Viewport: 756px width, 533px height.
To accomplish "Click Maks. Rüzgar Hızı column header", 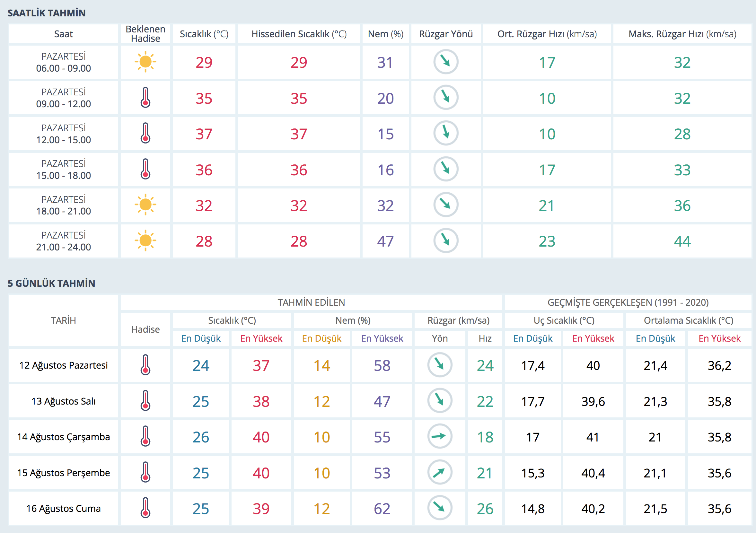I will coord(682,34).
